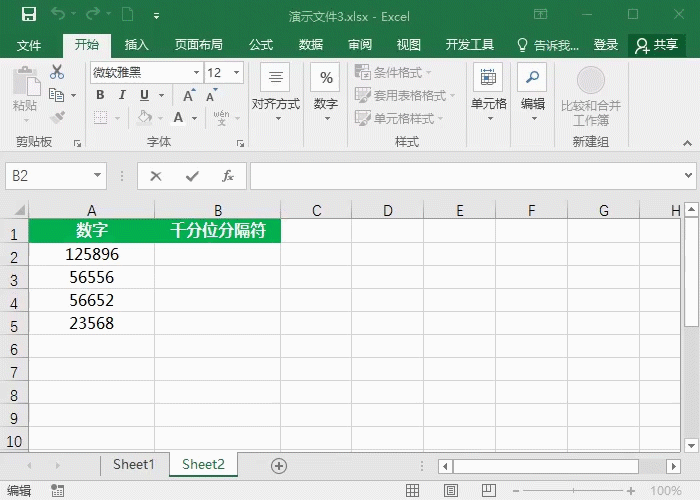Open the 数据 tab
Image resolution: width=700 pixels, height=500 pixels.
[311, 45]
